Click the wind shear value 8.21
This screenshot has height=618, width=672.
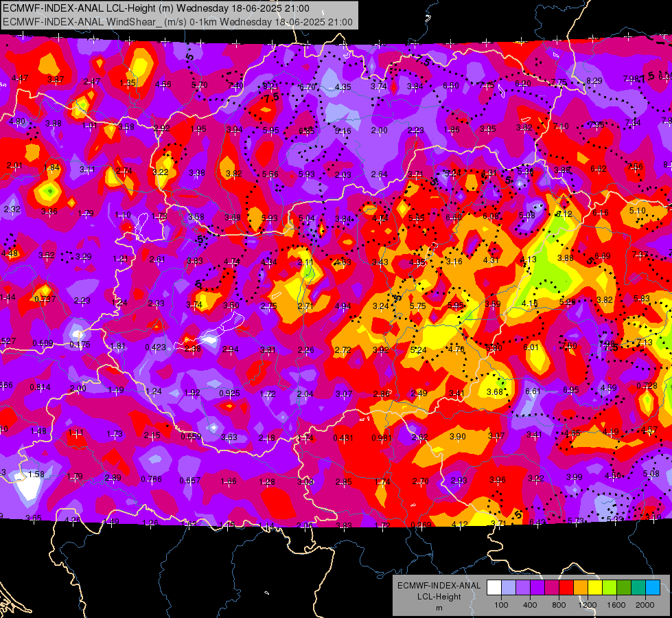[271, 87]
